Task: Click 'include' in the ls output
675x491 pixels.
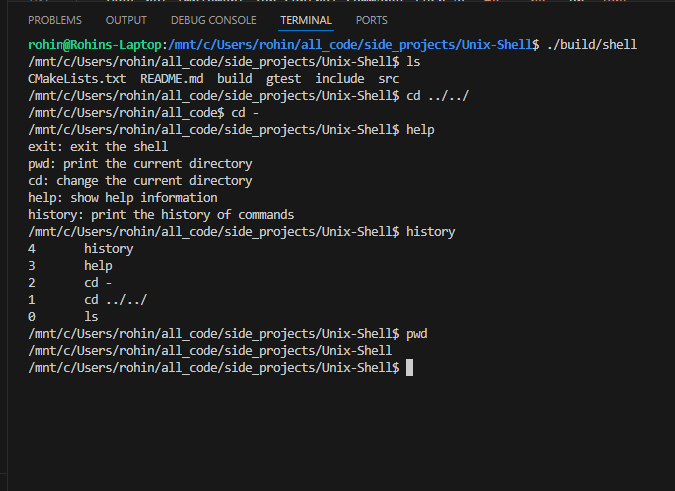Action: [x=340, y=79]
